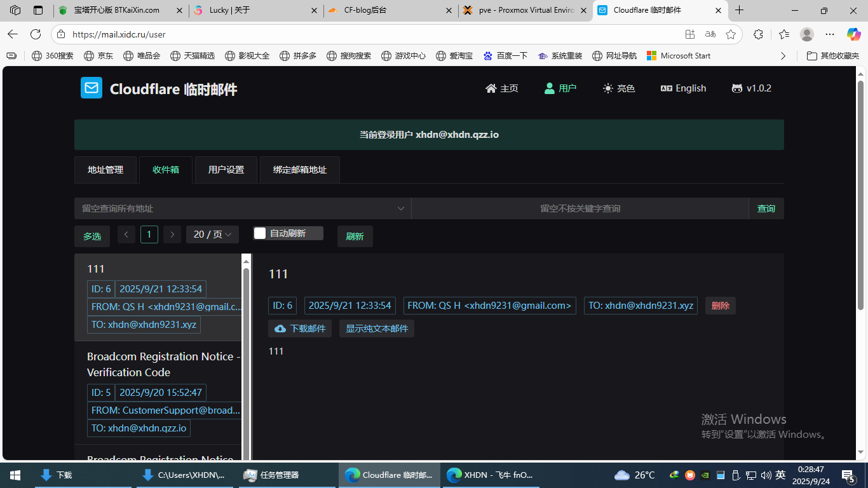Viewport: 868px width, 488px height.
Task: Open the Edge Copilot icon
Action: click(x=853, y=34)
